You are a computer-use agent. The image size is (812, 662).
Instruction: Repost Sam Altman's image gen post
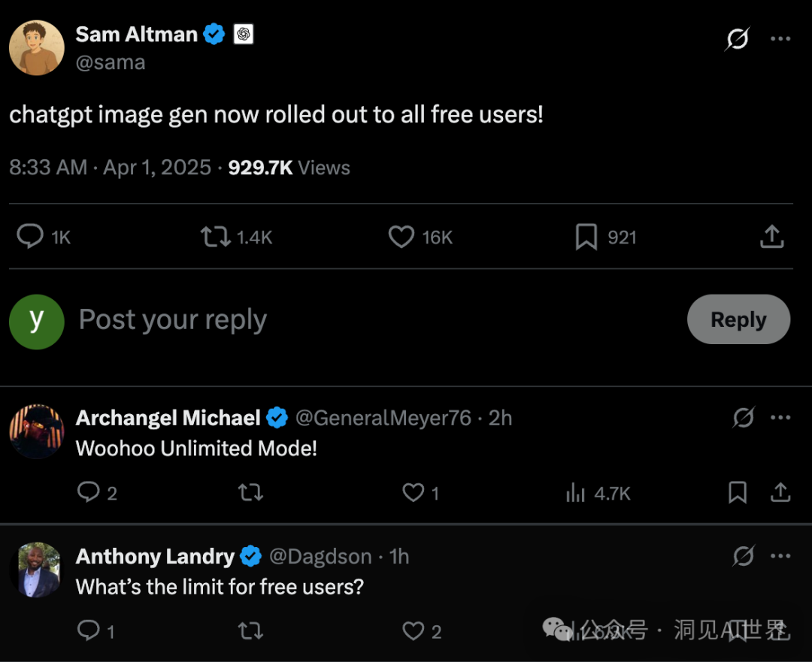click(215, 237)
